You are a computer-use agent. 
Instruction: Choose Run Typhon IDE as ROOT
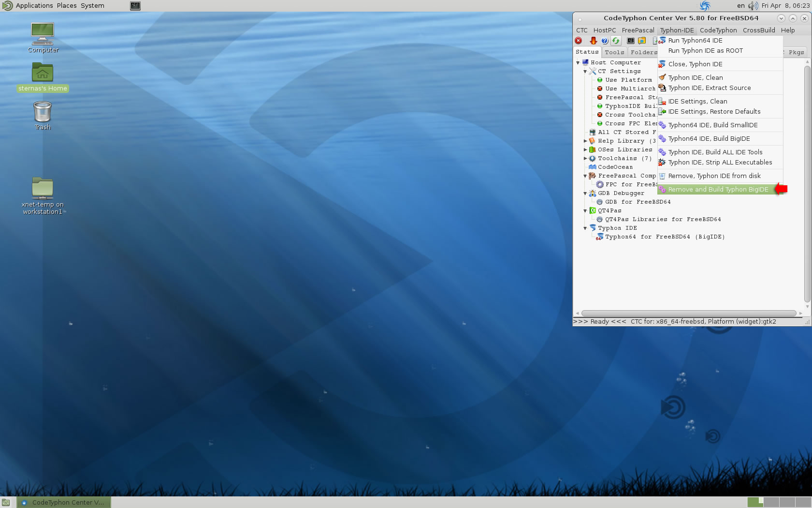720,50
